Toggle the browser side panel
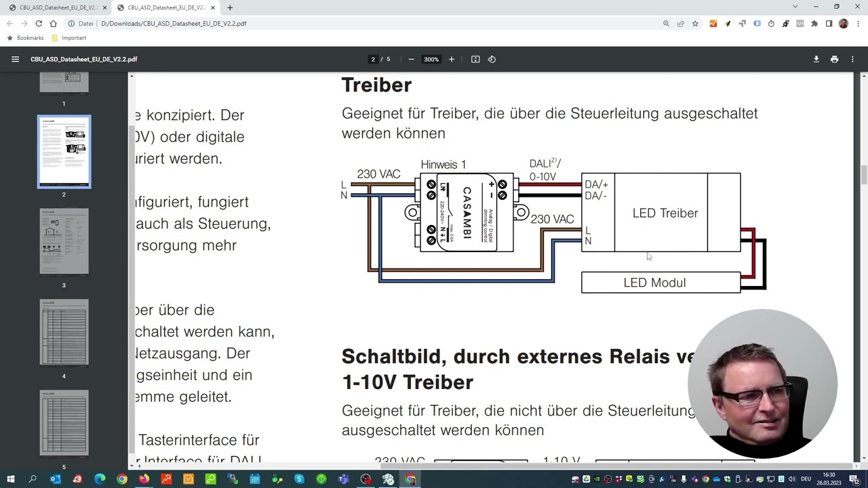Screen dimensions: 868x488 tap(829, 23)
